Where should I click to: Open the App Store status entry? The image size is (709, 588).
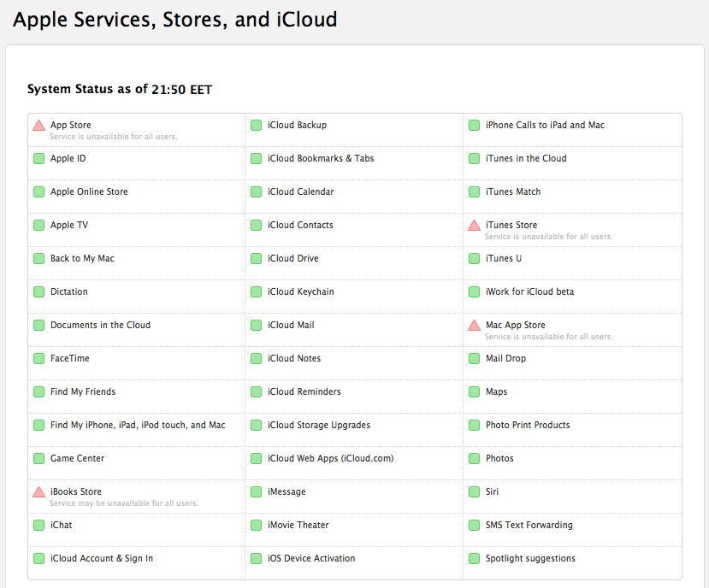(x=70, y=126)
